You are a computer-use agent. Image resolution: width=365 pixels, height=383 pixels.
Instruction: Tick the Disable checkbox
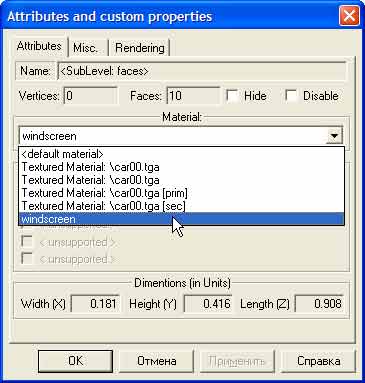pos(291,96)
